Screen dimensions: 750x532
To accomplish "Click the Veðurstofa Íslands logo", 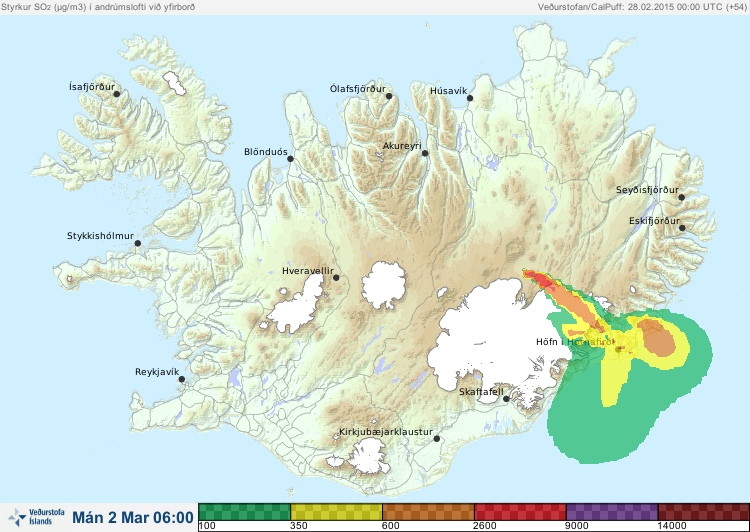I will [x=37, y=517].
